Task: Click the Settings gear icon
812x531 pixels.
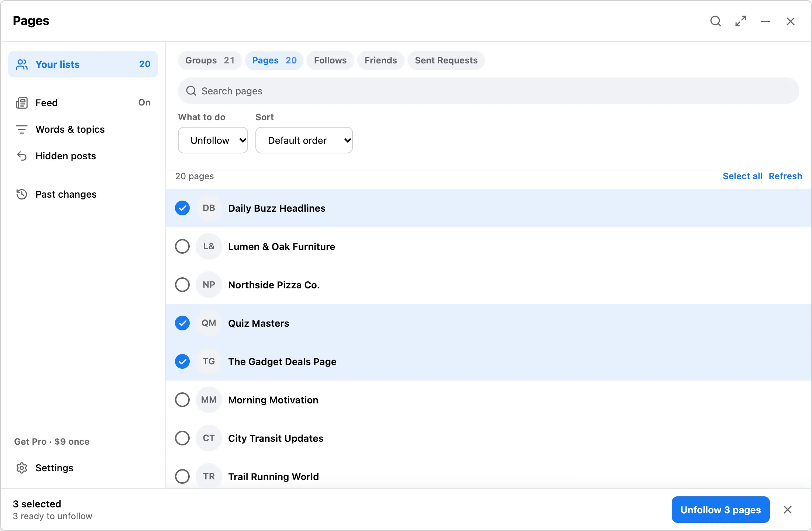Action: point(22,468)
